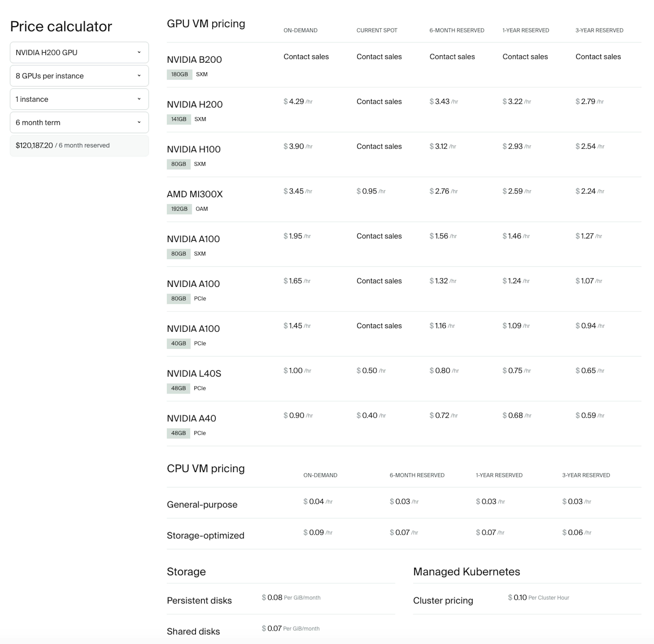Image resolution: width=654 pixels, height=644 pixels.
Task: Click the Persistent disks storage row
Action: (x=199, y=600)
